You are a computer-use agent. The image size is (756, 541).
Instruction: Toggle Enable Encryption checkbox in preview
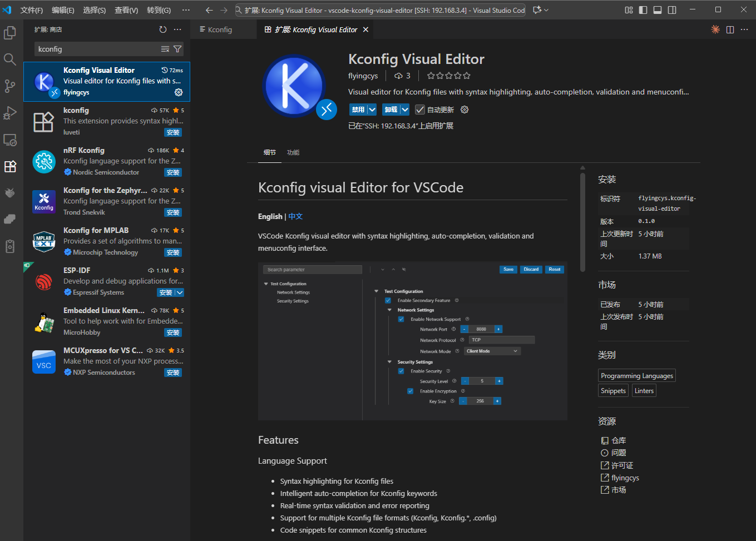click(x=410, y=391)
